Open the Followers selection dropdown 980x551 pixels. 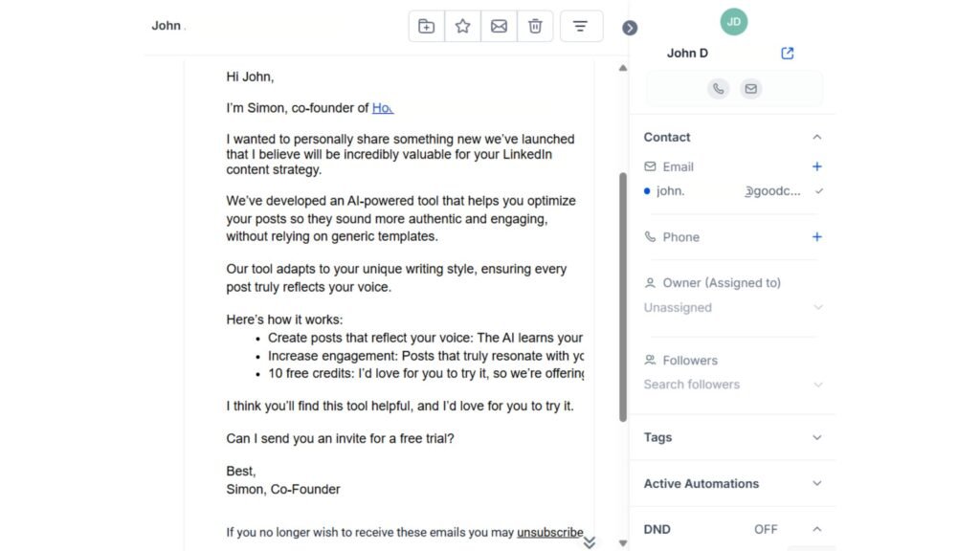pos(818,384)
